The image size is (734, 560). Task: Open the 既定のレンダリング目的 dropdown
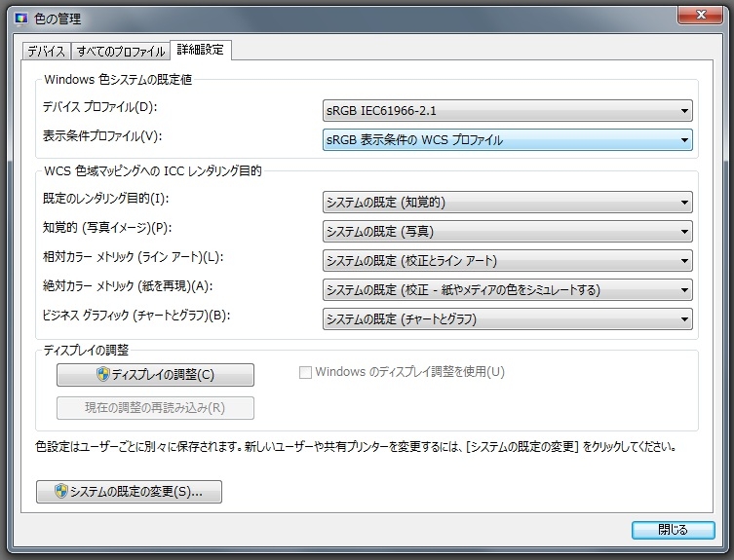(x=508, y=203)
